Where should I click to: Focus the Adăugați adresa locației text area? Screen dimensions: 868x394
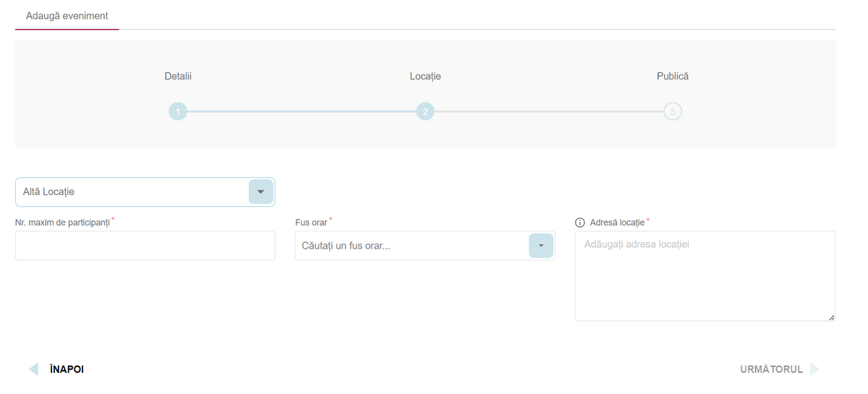(x=705, y=275)
